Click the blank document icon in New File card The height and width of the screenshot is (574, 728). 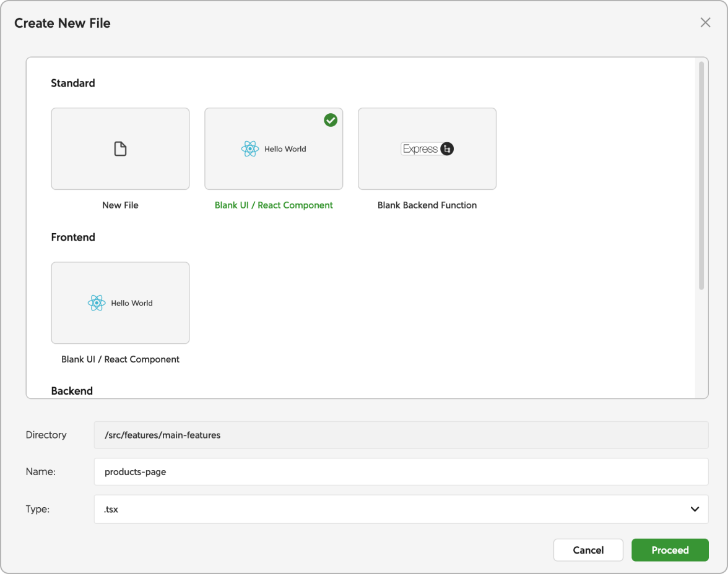coord(120,149)
